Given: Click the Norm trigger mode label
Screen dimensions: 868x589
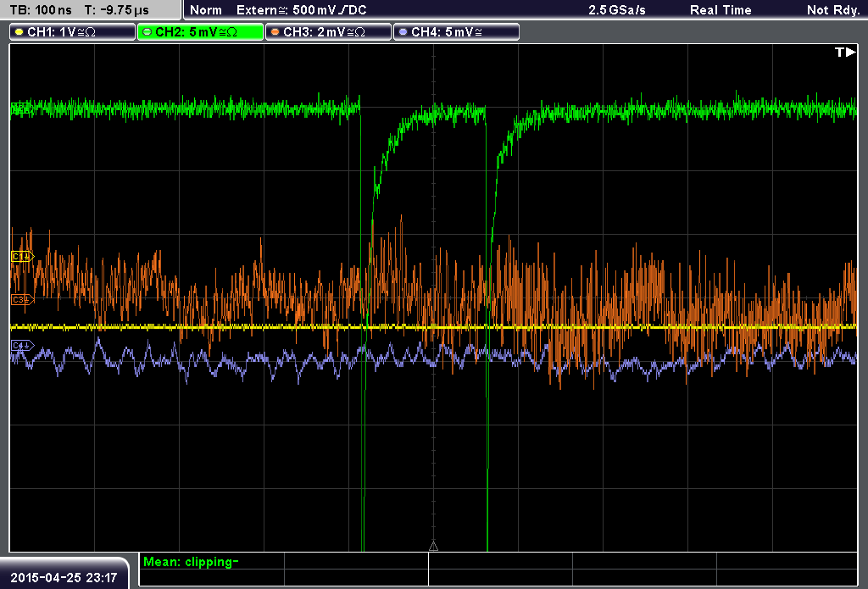Looking at the screenshot, I should pos(206,10).
